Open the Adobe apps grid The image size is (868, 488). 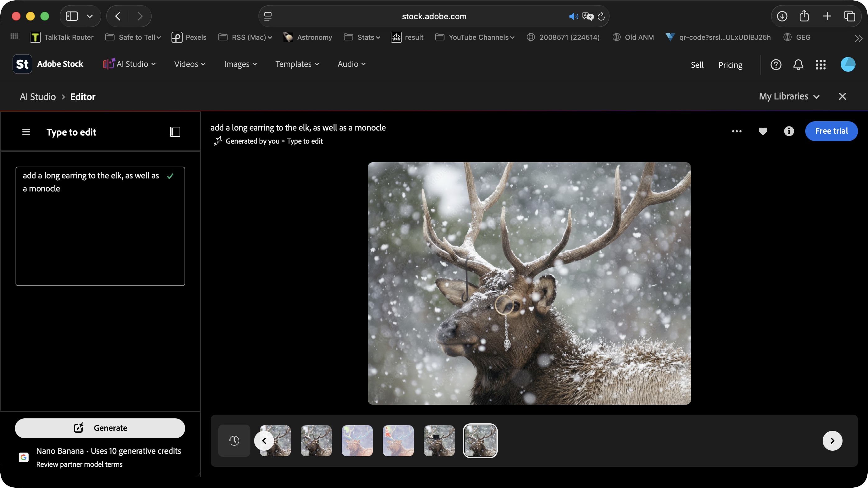(x=820, y=64)
